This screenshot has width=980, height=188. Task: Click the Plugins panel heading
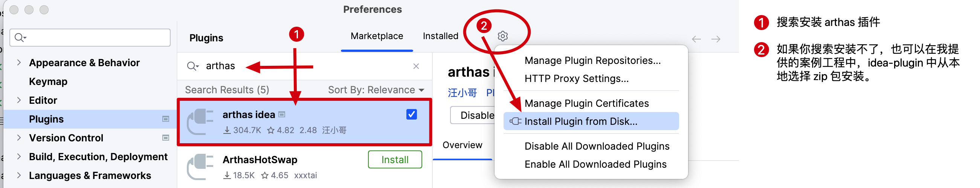206,38
